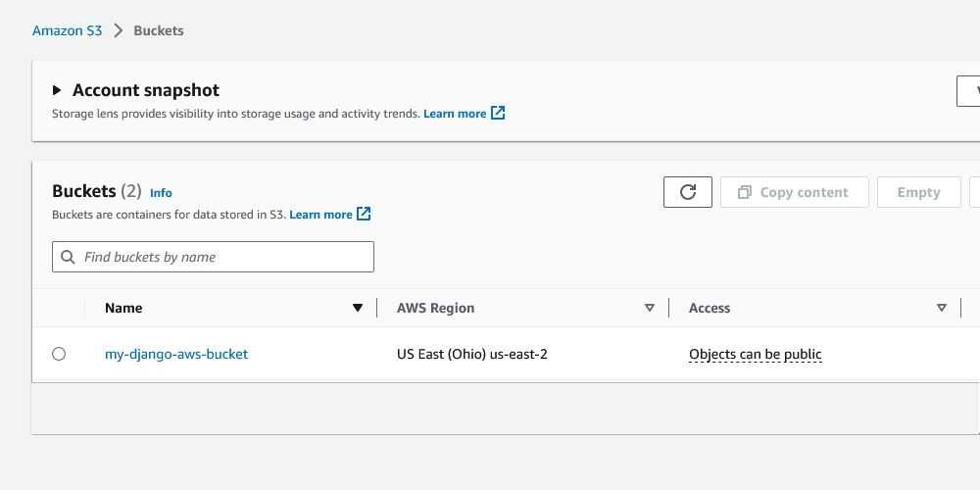This screenshot has width=980, height=490.
Task: Select the my-django-aws-bucket radio button
Action: [x=59, y=354]
